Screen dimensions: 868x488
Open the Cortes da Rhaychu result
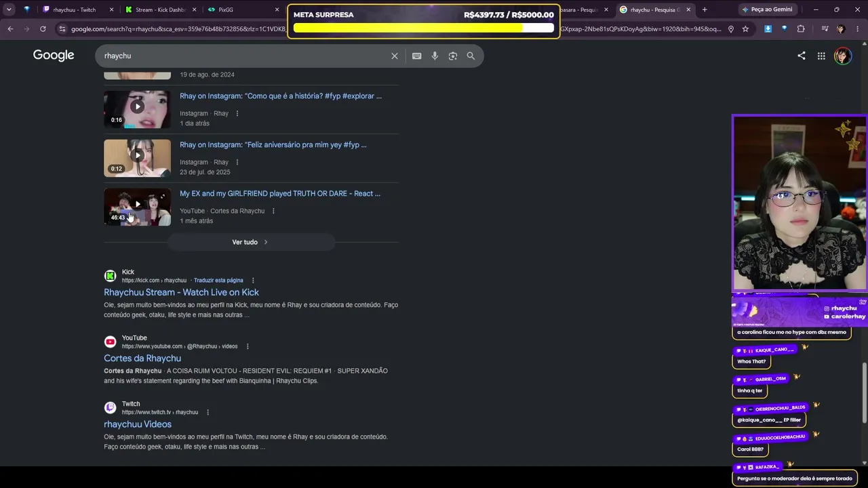(142, 359)
